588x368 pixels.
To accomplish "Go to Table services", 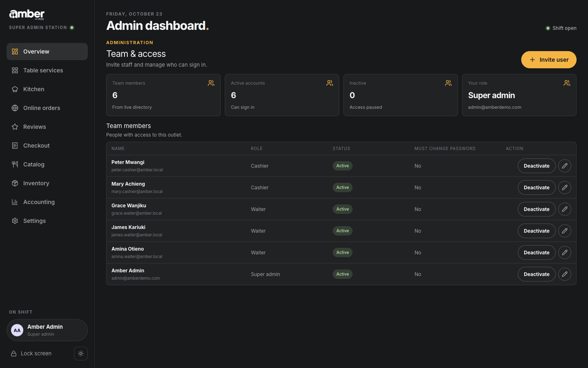I will [47, 70].
